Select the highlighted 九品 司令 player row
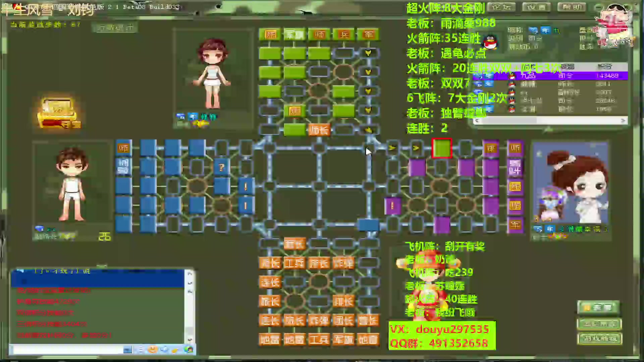This screenshot has height=362, width=644. [550, 76]
